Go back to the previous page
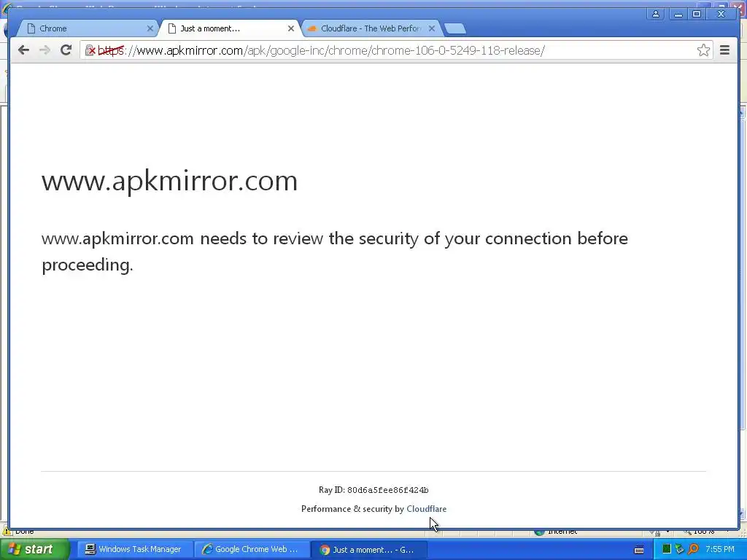 23,50
